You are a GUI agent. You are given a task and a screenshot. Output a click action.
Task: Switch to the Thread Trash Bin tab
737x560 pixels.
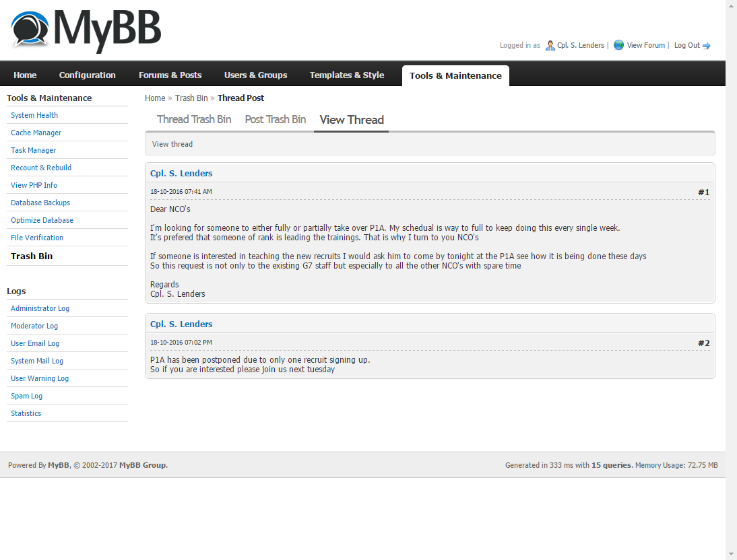(x=194, y=120)
